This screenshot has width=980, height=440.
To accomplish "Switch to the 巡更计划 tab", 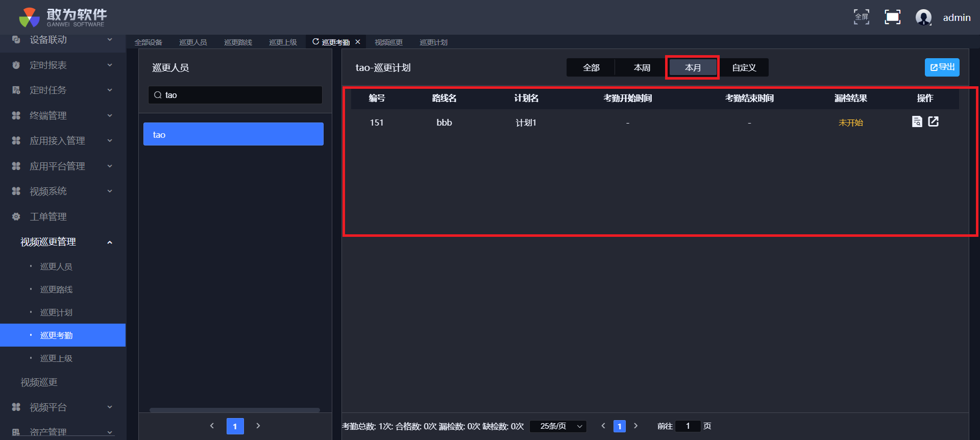I will pyautogui.click(x=433, y=42).
